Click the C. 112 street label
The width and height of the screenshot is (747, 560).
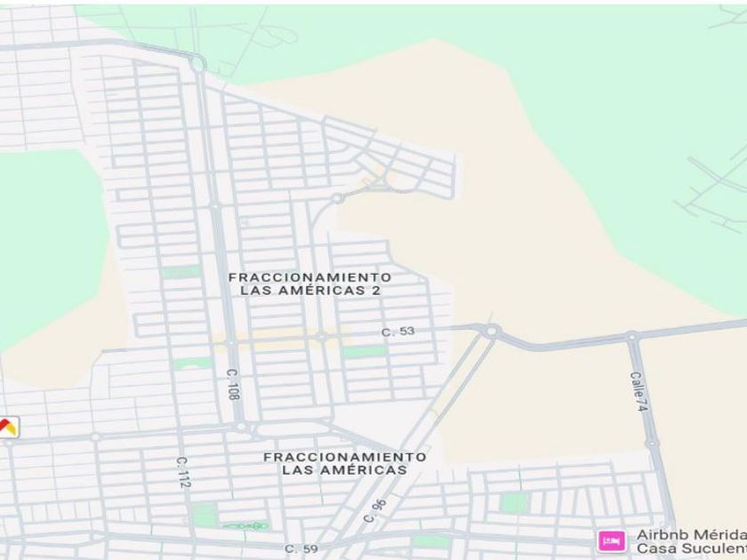pyautogui.click(x=183, y=472)
